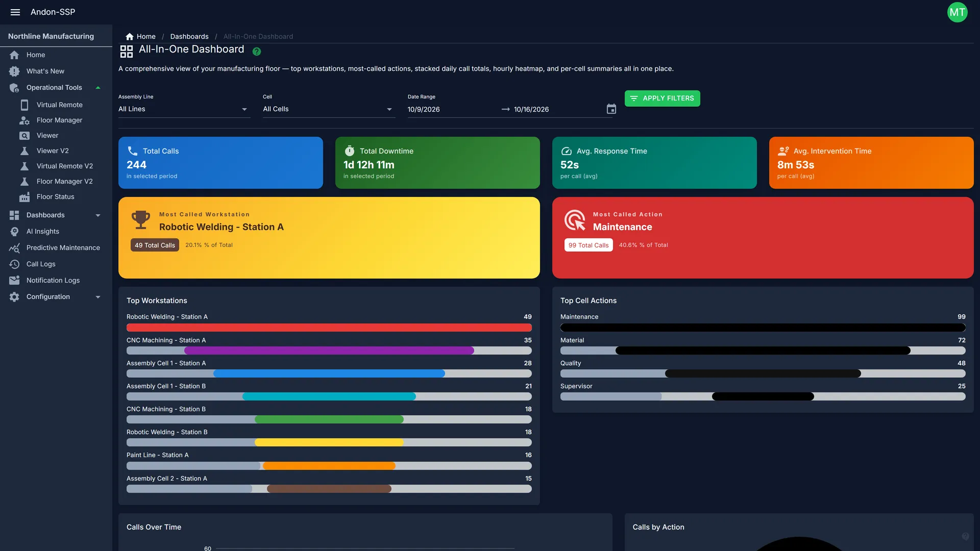Click the black Maintenance progress bar

point(763,328)
